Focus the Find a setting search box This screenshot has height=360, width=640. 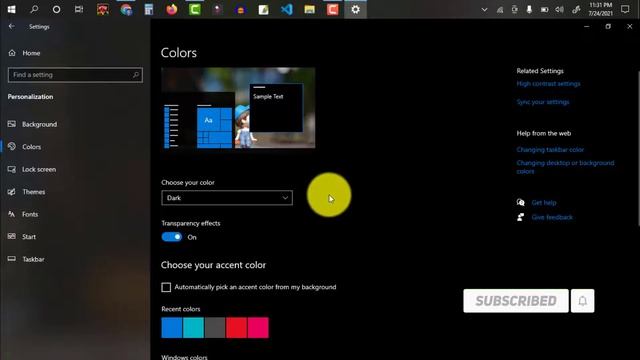(x=75, y=75)
